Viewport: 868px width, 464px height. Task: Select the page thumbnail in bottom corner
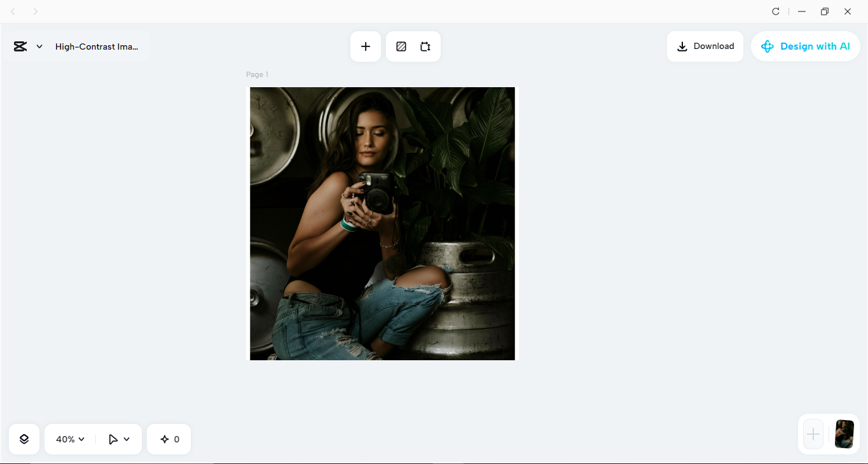[844, 434]
